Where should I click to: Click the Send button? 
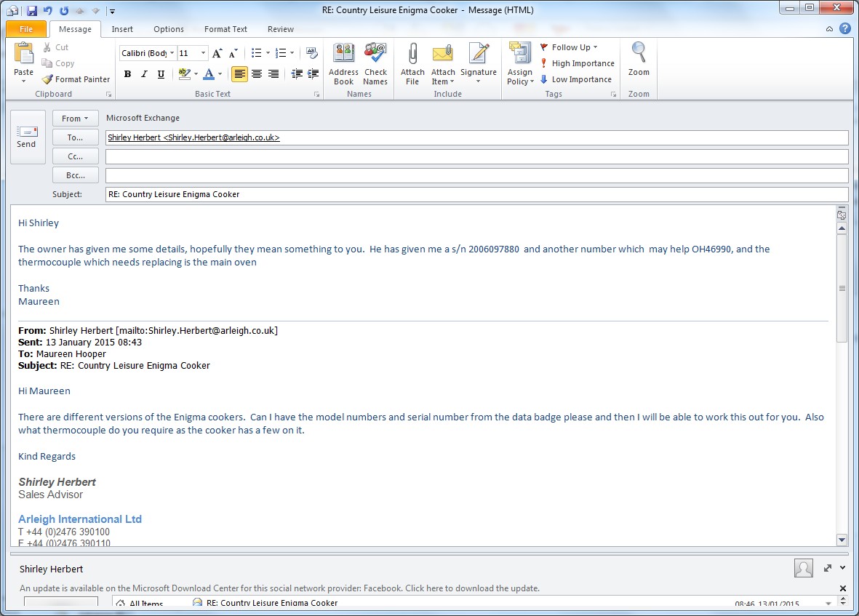pyautogui.click(x=27, y=137)
